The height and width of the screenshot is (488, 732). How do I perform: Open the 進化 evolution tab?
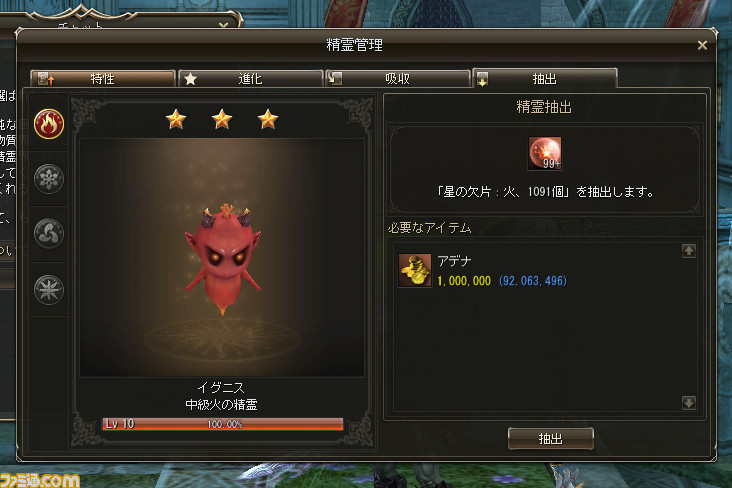(x=251, y=78)
